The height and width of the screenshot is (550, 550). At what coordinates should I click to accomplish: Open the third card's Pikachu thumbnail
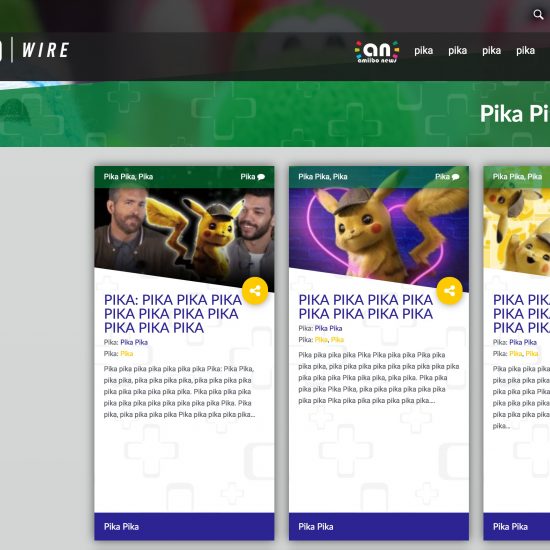point(517,232)
